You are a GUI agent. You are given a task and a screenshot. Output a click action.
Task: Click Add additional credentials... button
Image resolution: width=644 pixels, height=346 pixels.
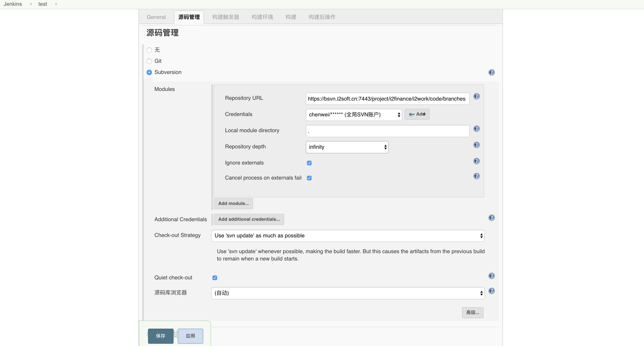tap(249, 219)
